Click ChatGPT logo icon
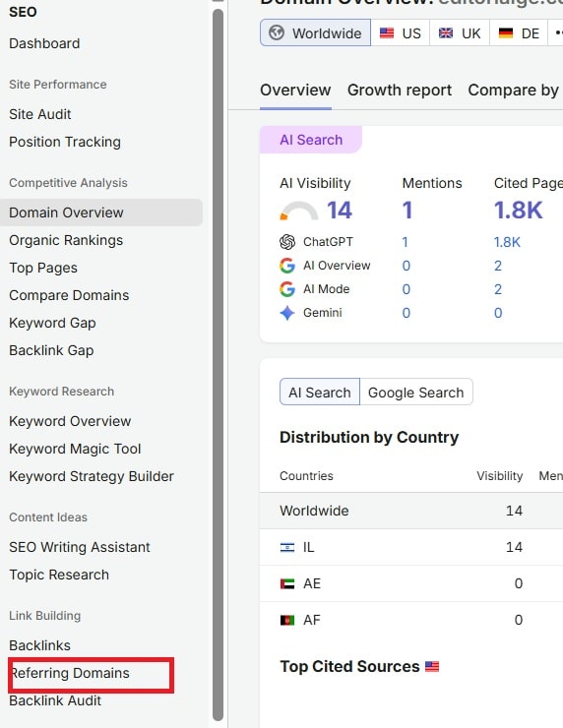 [287, 242]
